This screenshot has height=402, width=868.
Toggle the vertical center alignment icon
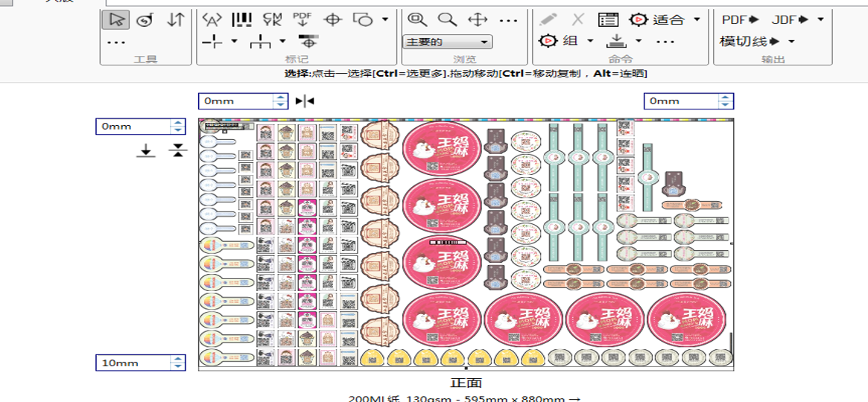click(x=177, y=151)
